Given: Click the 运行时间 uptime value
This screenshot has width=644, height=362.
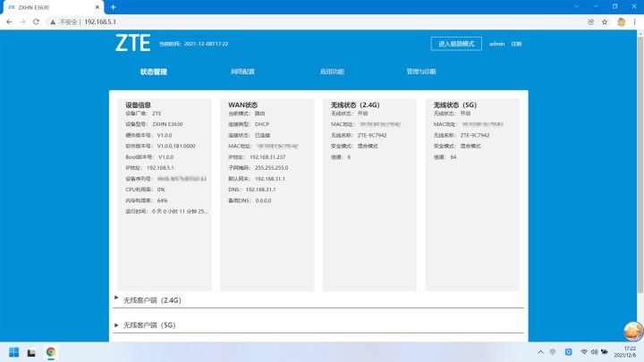Looking at the screenshot, I should [x=181, y=212].
